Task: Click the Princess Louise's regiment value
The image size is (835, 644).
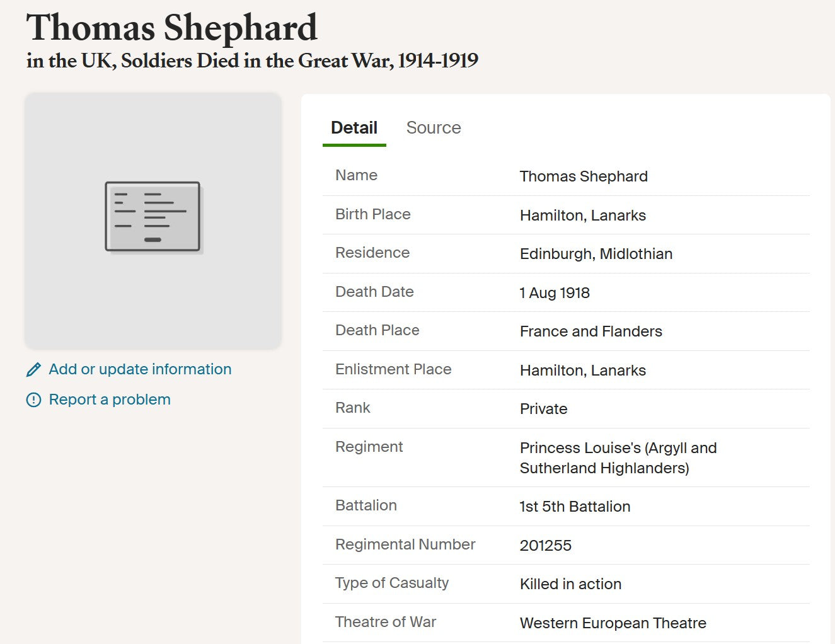Action: point(618,457)
